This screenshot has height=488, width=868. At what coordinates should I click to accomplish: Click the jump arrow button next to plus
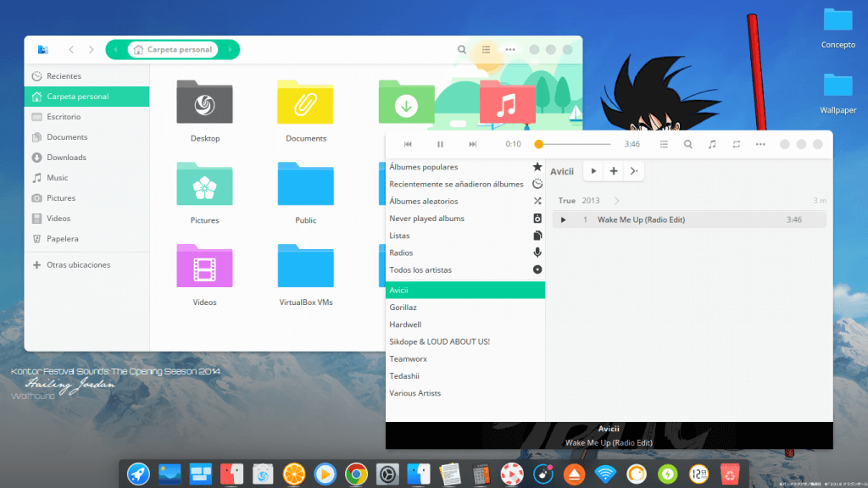634,171
